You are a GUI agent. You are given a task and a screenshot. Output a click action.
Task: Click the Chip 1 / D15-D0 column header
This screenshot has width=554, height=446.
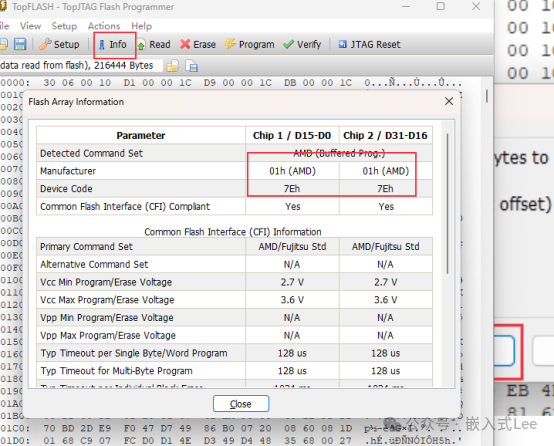pos(292,135)
